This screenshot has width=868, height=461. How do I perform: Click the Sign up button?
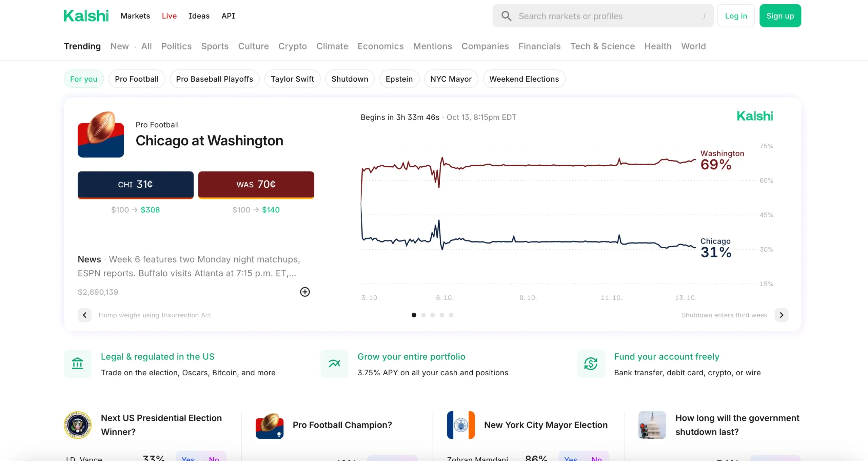pos(780,16)
